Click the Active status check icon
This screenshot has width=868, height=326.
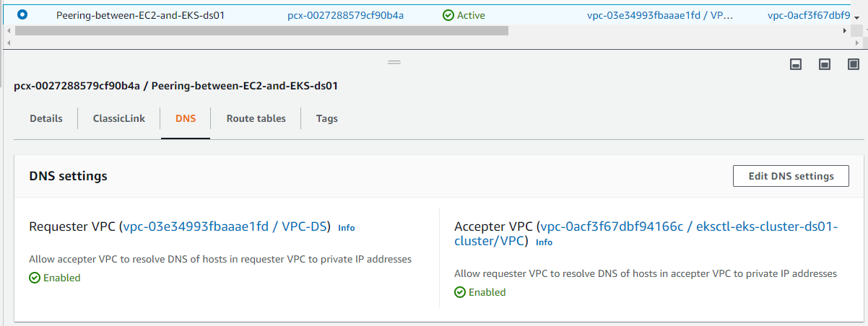click(448, 15)
